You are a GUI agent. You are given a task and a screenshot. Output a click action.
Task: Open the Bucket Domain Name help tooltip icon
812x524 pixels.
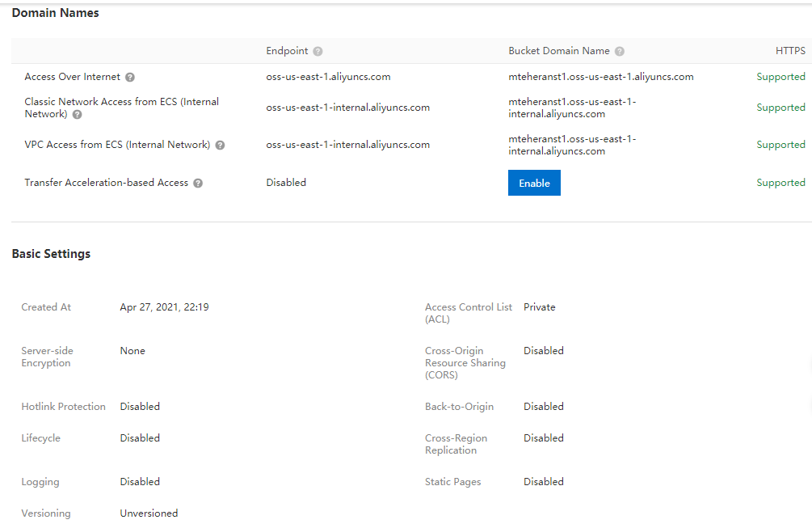tap(620, 51)
